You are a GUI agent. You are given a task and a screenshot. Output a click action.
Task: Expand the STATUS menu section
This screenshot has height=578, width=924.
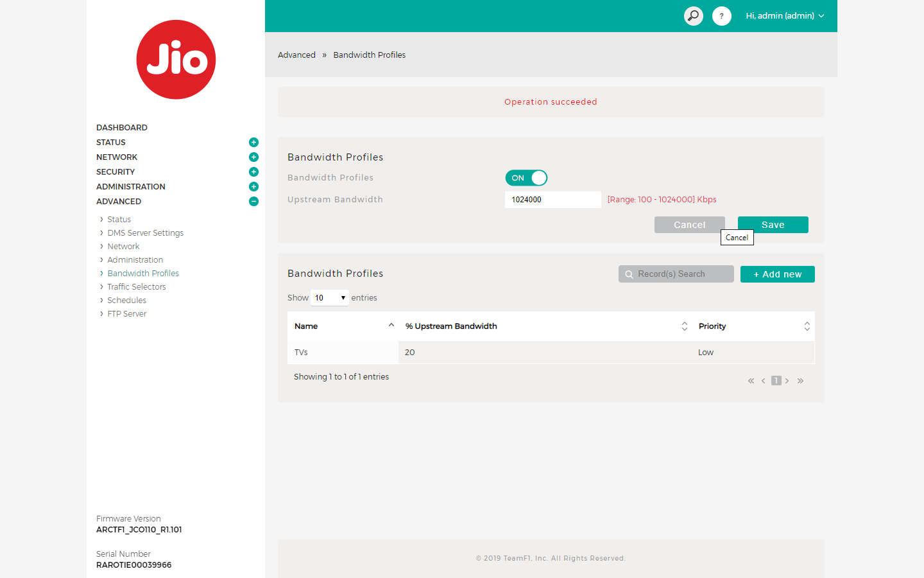[253, 143]
